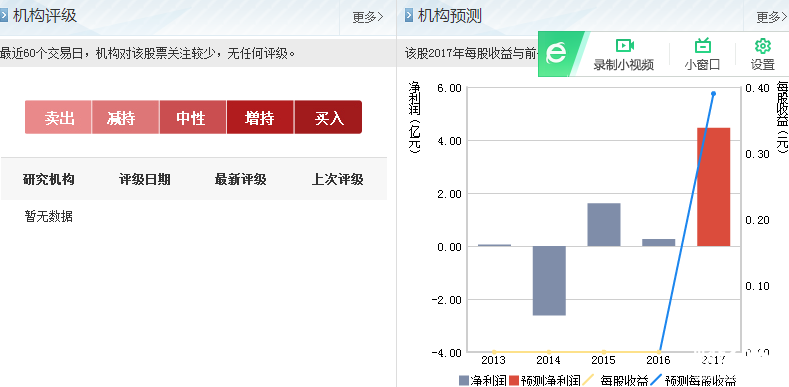Click the 360 browser logo icon

click(x=556, y=53)
